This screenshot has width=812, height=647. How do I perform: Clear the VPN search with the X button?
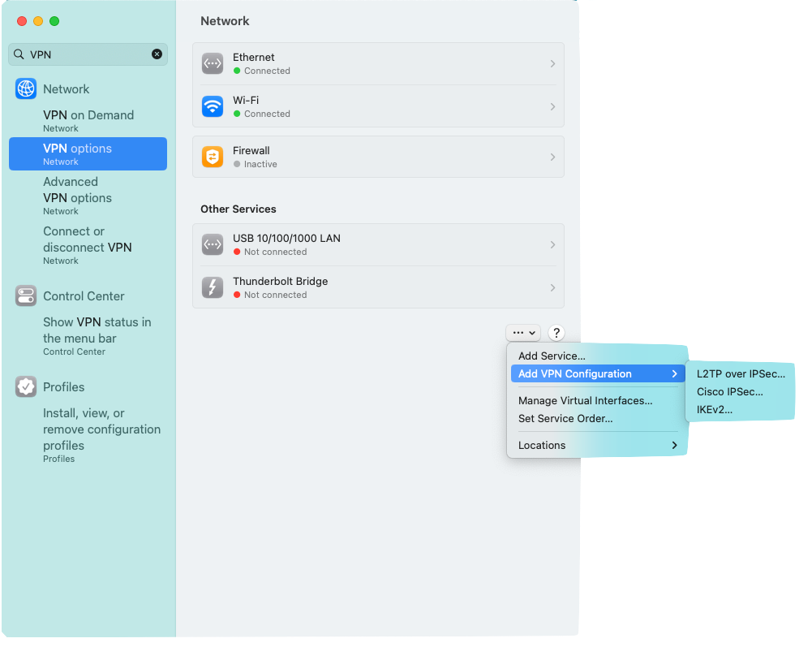[x=157, y=54]
